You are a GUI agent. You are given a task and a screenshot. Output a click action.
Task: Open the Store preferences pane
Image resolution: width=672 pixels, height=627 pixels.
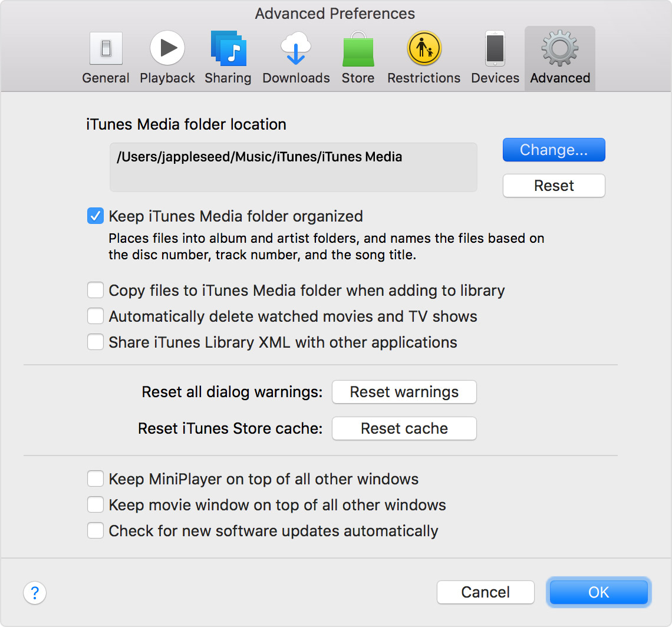click(x=358, y=58)
